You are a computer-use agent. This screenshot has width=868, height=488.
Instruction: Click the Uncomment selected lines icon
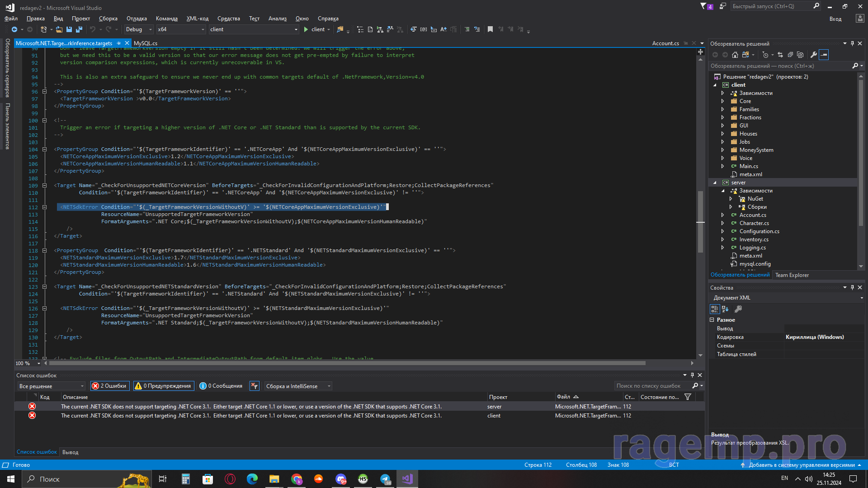477,29
